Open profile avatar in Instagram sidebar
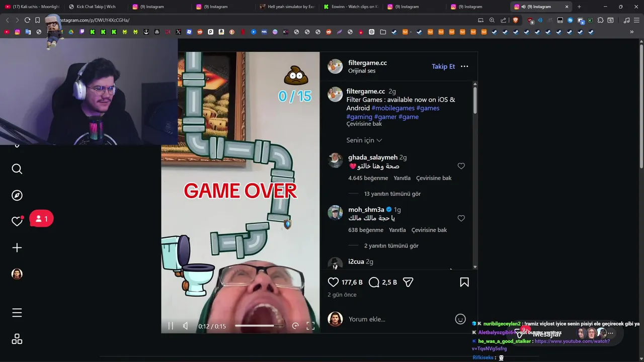This screenshot has width=644, height=362. pyautogui.click(x=17, y=274)
